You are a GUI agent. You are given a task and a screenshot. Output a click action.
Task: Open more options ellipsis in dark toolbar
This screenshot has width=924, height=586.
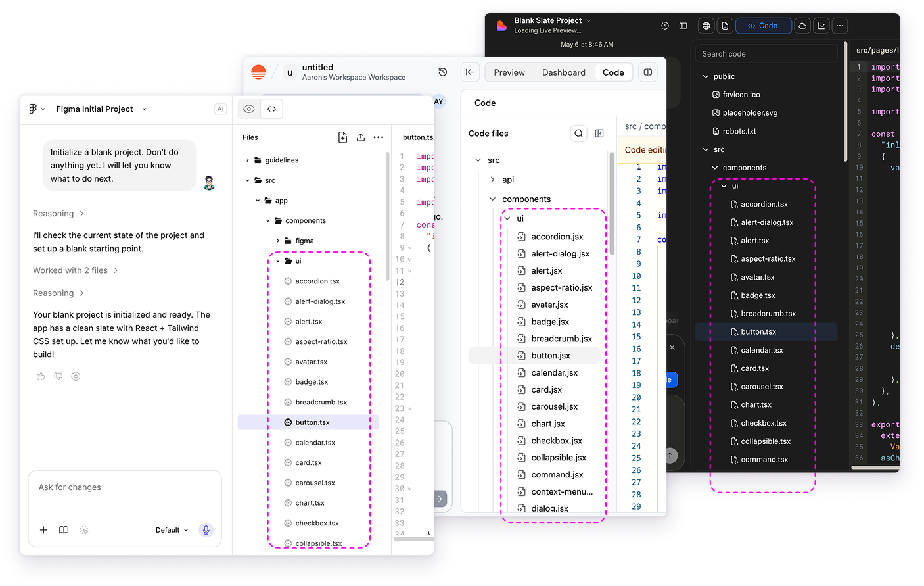tap(840, 26)
